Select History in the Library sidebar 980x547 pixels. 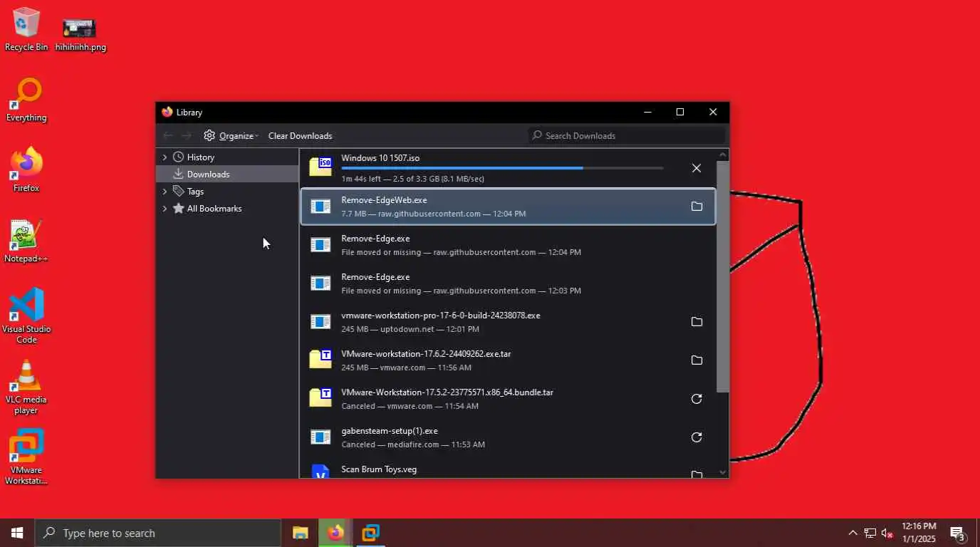(x=227, y=157)
